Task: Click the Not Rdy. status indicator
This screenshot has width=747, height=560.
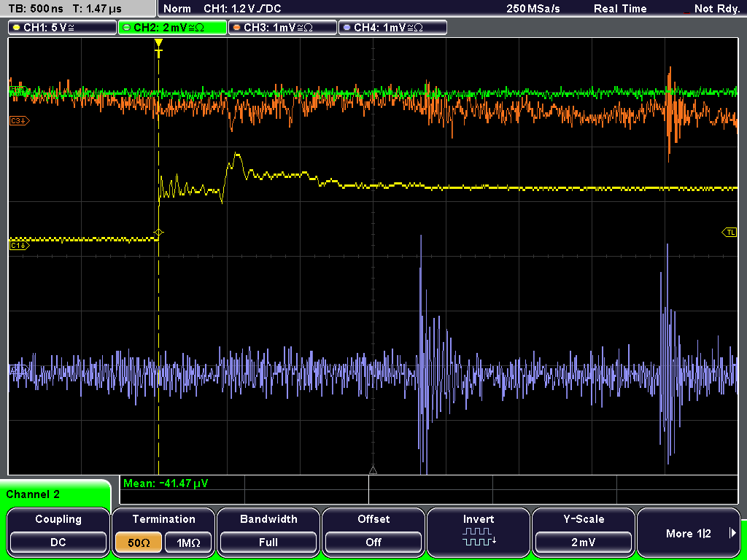Action: 716,9
